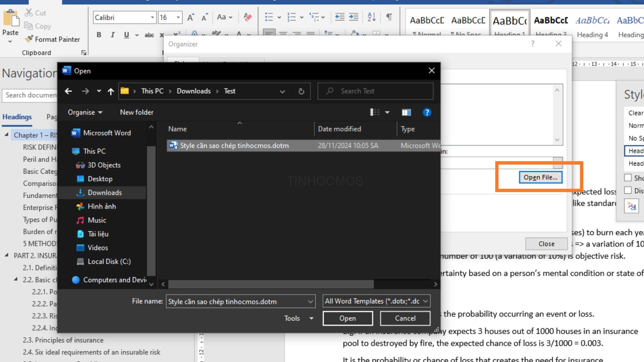The image size is (644, 362).
Task: Click the Search Test input field
Action: tap(375, 91)
